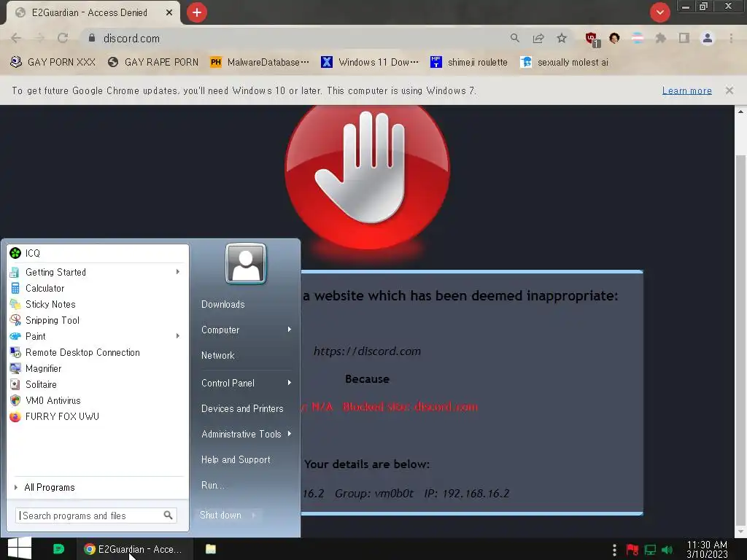Open network status tray icon
This screenshot has height=560, width=747.
(x=650, y=550)
